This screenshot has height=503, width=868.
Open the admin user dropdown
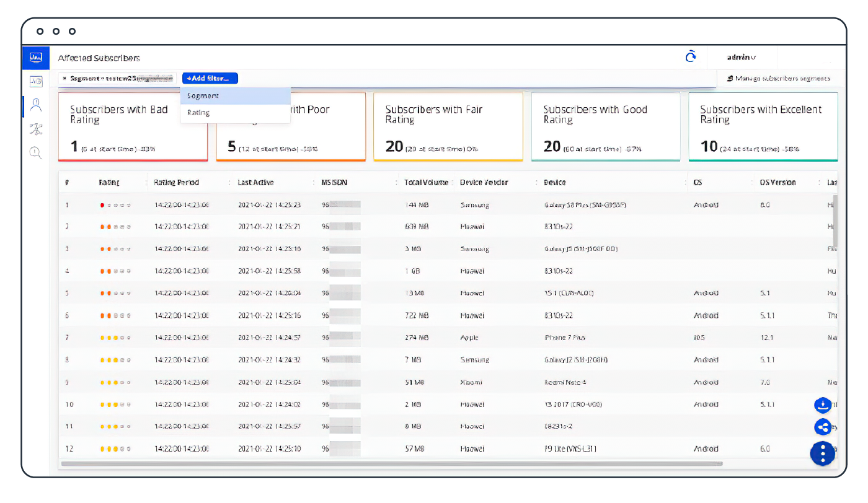coord(742,58)
